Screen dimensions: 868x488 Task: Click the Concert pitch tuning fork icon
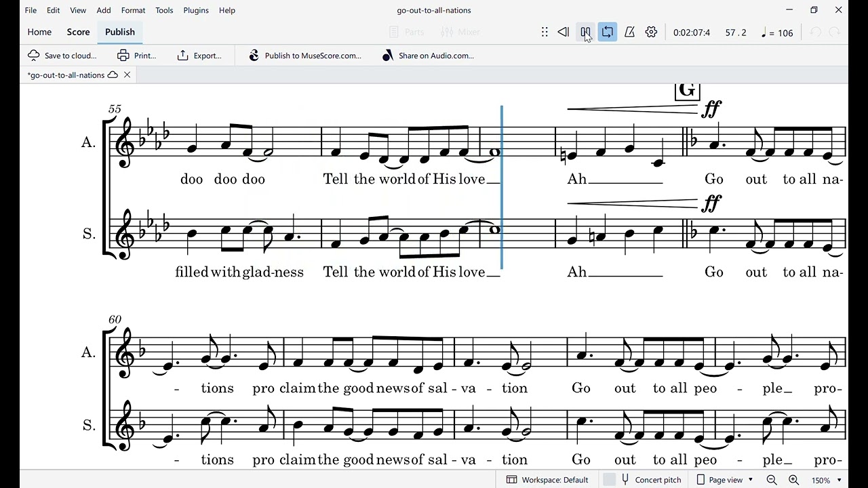[625, 480]
